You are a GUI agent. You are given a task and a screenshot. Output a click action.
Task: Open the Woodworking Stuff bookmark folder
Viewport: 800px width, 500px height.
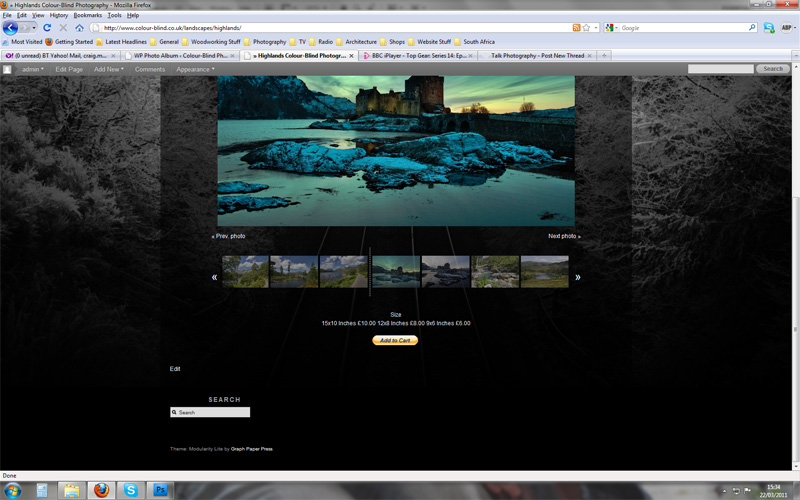coord(211,42)
